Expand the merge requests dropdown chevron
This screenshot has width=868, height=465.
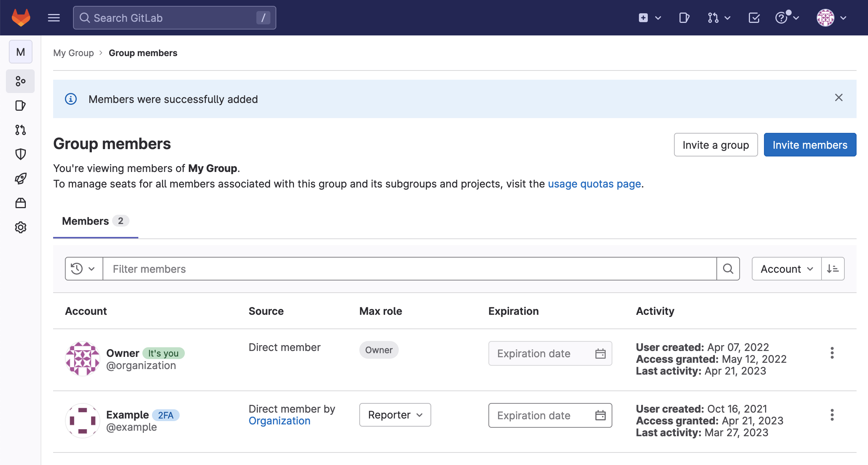click(x=727, y=18)
